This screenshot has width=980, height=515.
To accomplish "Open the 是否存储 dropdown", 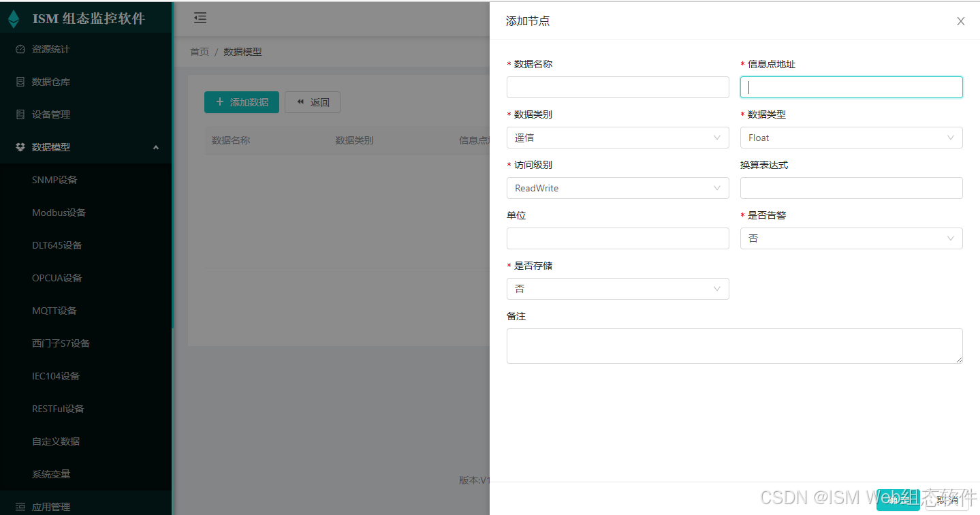I will click(x=618, y=289).
